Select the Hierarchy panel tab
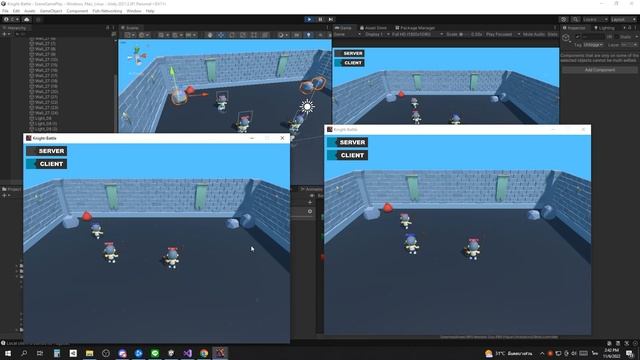Screen dimensions: 640x360 coord(15,28)
